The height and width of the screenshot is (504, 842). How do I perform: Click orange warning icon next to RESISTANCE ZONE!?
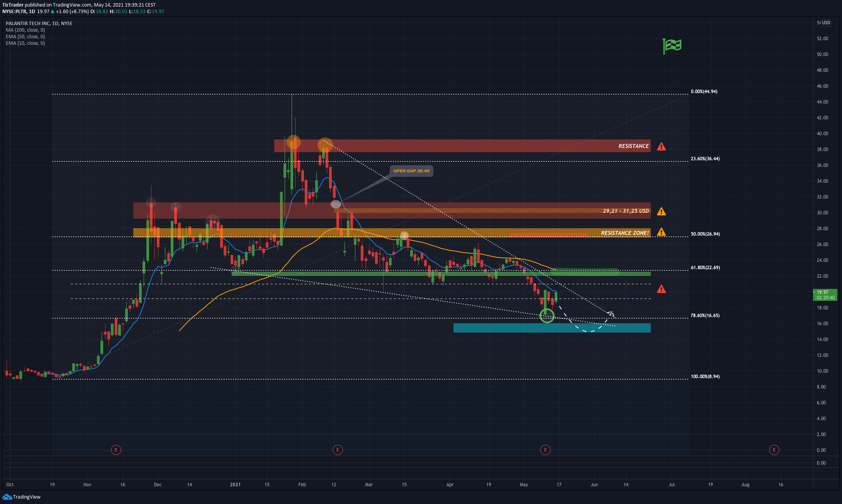[x=661, y=232]
